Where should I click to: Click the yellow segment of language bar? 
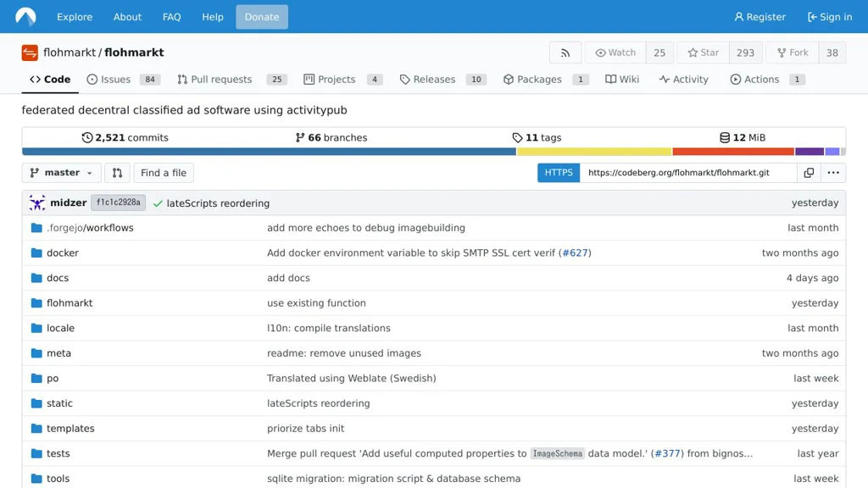(593, 152)
